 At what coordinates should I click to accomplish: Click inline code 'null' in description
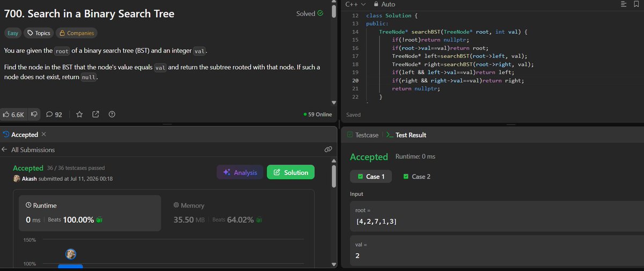[x=89, y=77]
